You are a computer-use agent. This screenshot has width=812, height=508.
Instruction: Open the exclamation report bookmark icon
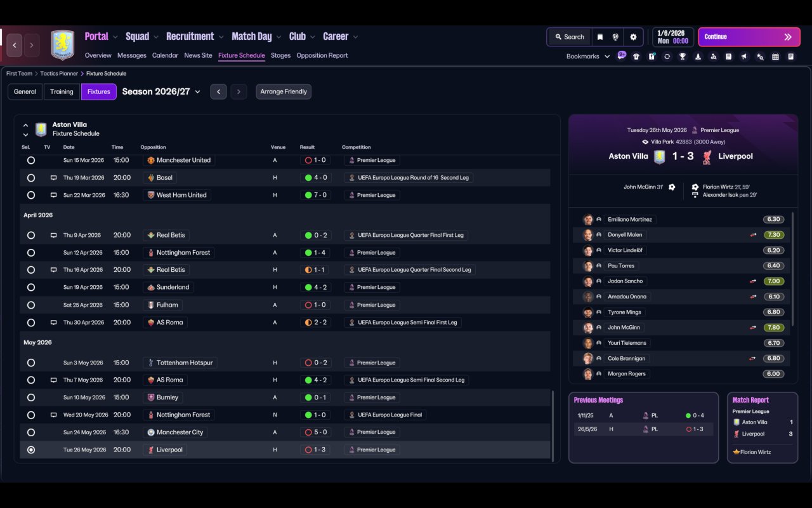(652, 57)
